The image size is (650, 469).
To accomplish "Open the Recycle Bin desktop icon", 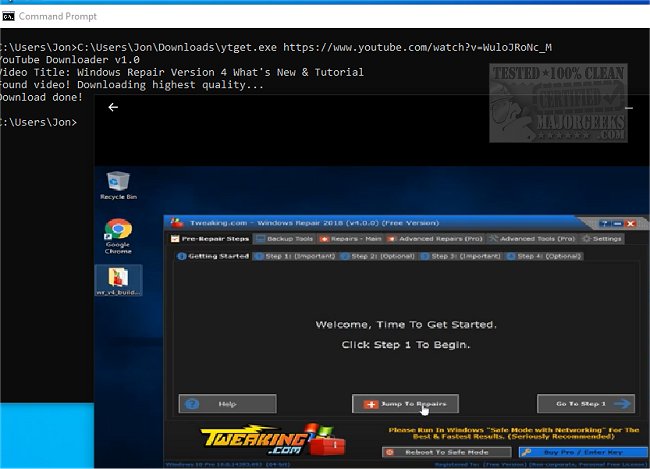I will (x=118, y=185).
